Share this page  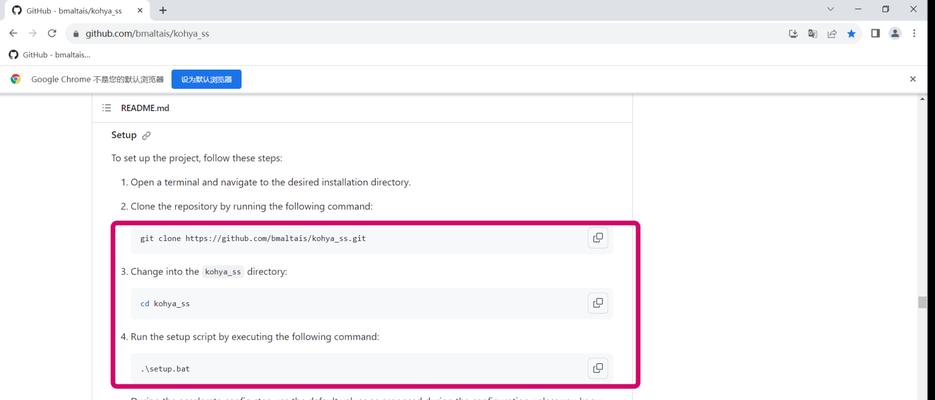click(x=832, y=34)
